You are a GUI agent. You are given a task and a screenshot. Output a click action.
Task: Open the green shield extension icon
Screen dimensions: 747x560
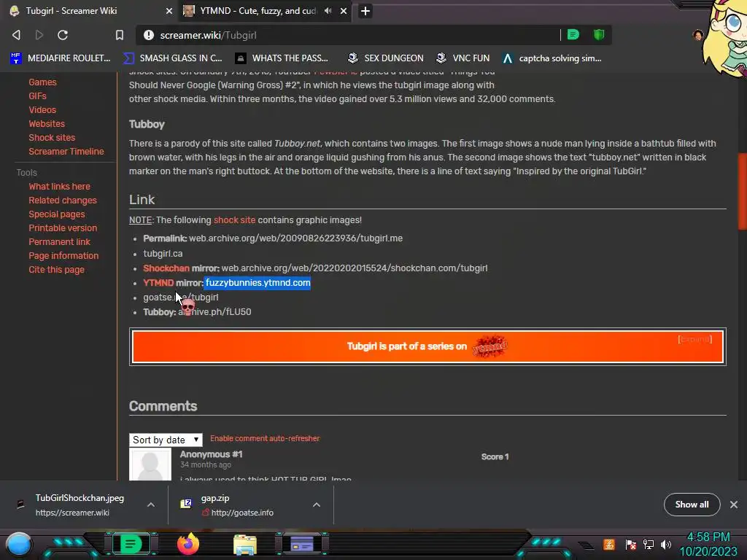(x=599, y=34)
